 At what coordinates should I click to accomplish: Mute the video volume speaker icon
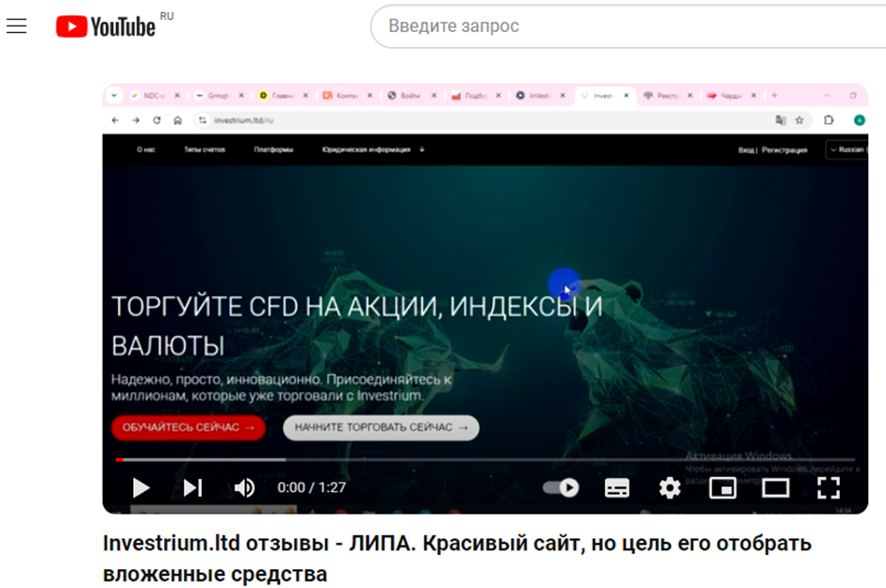point(244,487)
